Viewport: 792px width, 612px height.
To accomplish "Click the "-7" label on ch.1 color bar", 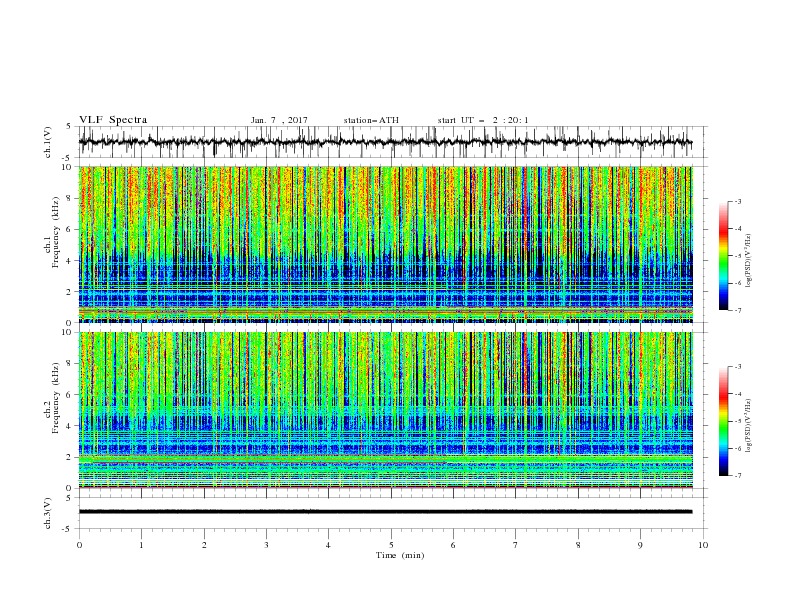I will pyautogui.click(x=738, y=310).
